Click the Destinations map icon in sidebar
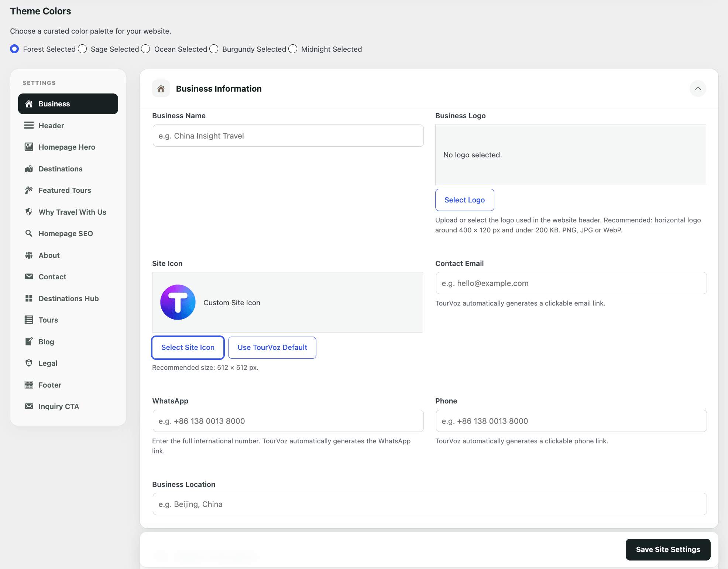Image resolution: width=728 pixels, height=569 pixels. click(x=29, y=168)
